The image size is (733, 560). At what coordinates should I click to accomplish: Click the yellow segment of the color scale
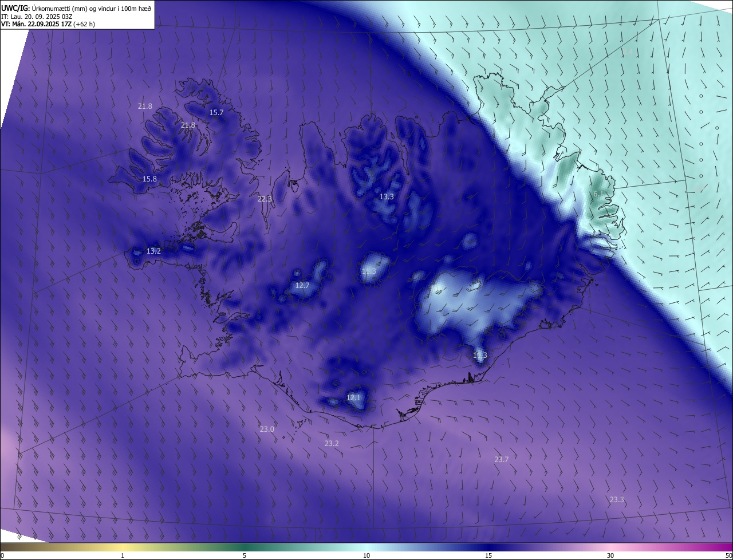coord(123,547)
